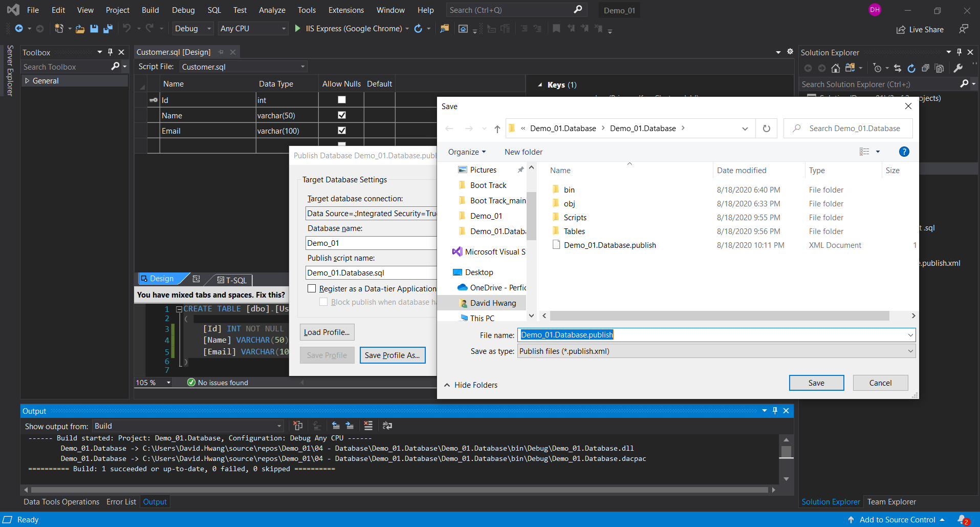
Task: Check Allow Nulls for the Id column
Action: pyautogui.click(x=341, y=99)
